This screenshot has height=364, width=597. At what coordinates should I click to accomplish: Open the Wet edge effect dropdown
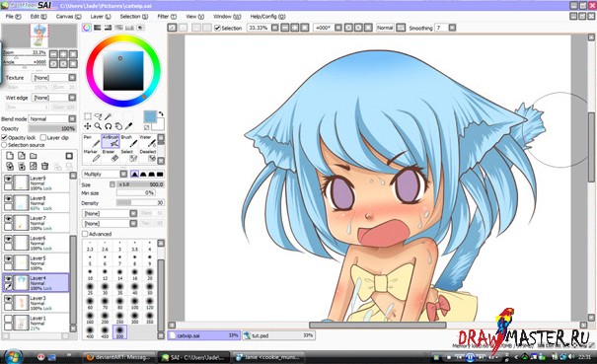pos(72,98)
